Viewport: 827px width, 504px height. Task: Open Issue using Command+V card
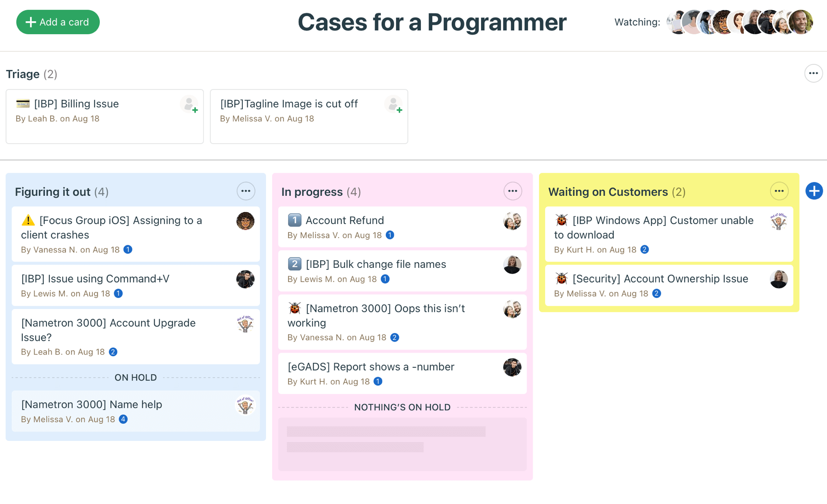(x=136, y=285)
